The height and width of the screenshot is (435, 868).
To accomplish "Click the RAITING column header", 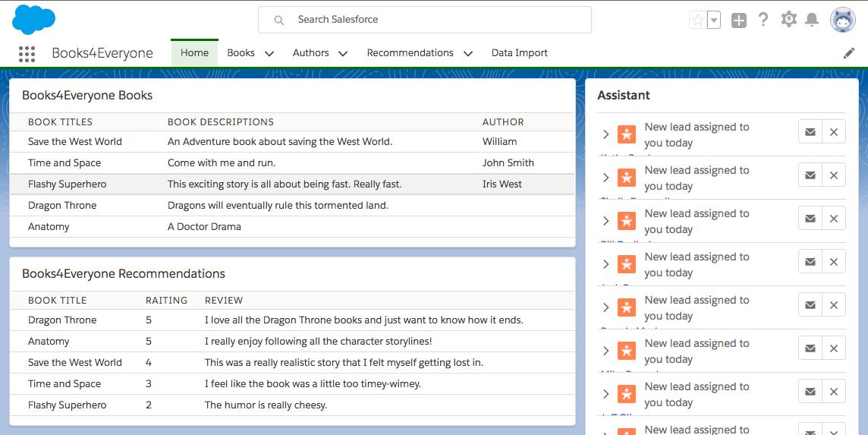I will tap(167, 301).
